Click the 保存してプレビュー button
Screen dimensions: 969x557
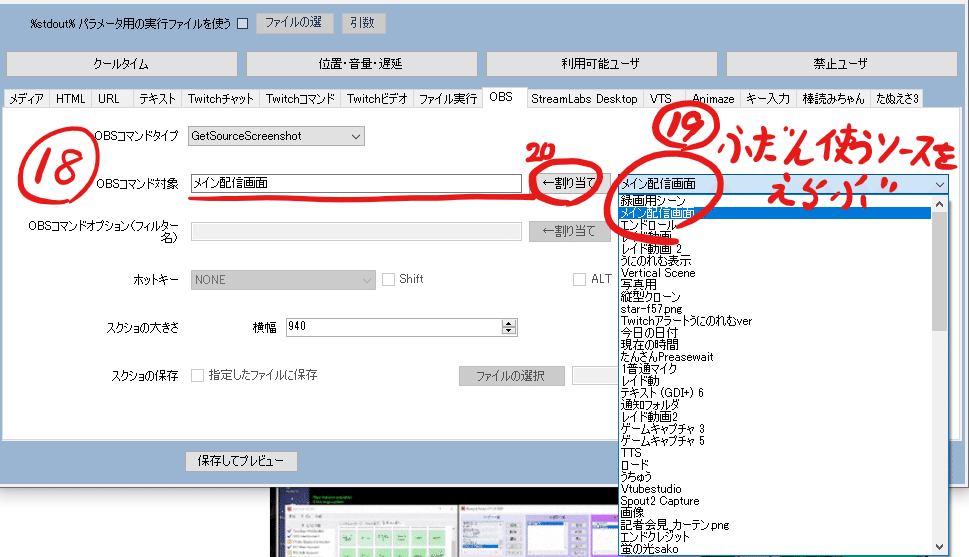click(x=241, y=461)
